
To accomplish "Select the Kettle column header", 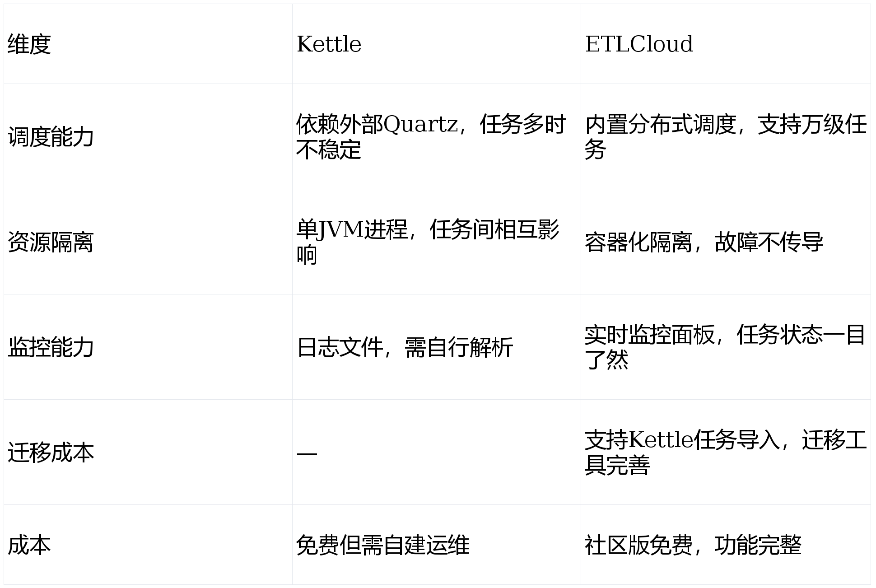I will [x=436, y=44].
